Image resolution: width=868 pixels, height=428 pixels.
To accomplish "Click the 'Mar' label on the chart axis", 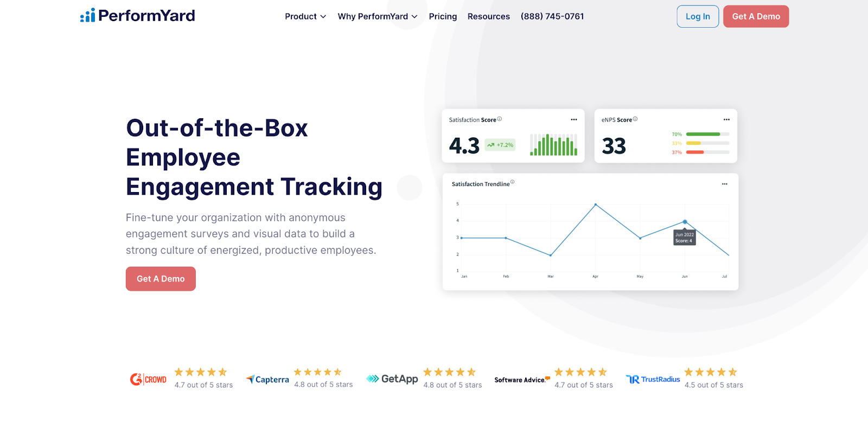I will coord(551,277).
